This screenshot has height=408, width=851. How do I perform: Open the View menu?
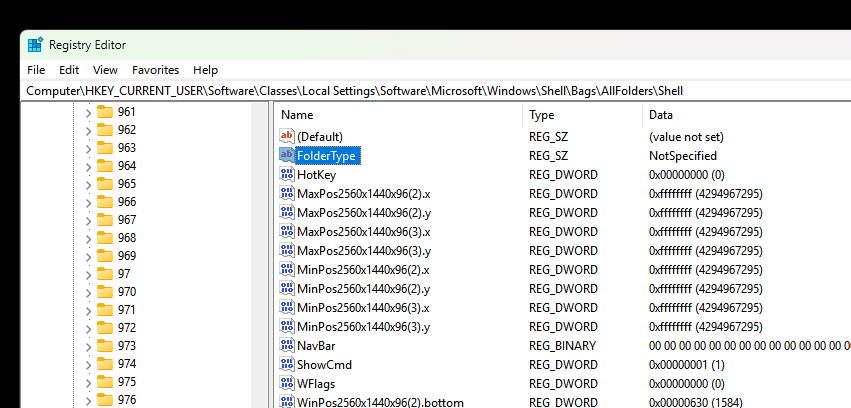[x=105, y=70]
